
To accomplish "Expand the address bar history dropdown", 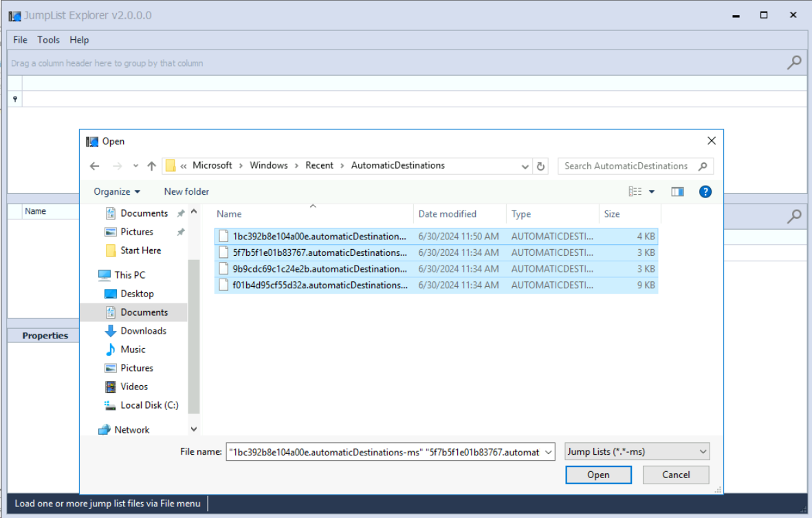I will [x=525, y=166].
